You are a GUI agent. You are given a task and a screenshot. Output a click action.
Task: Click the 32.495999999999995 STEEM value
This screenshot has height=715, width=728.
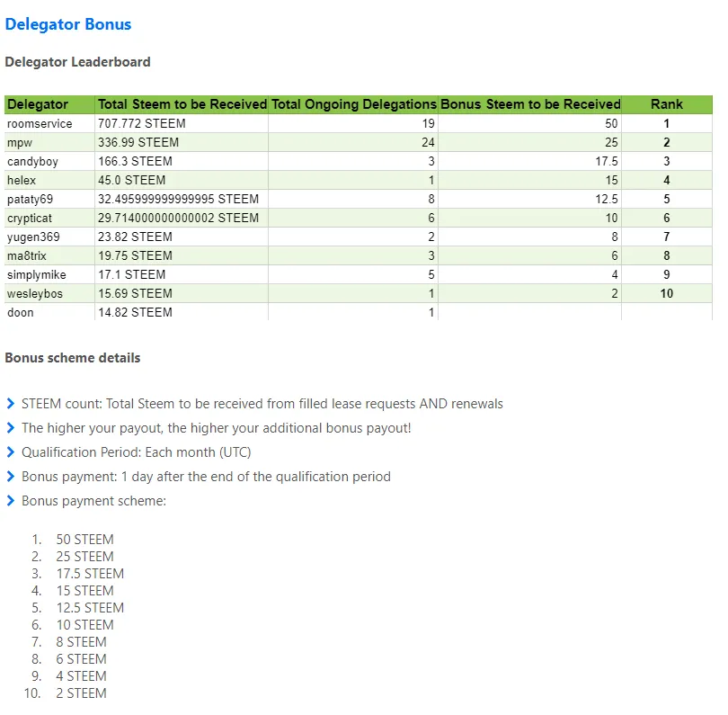click(x=178, y=200)
